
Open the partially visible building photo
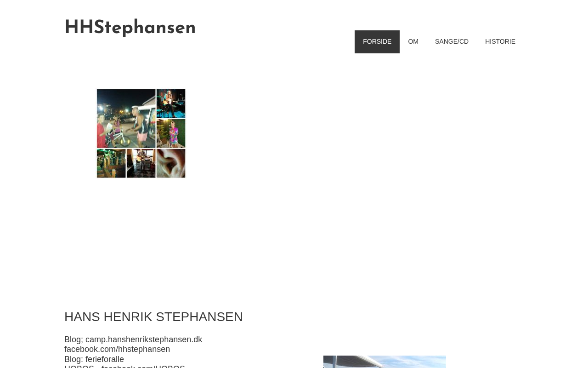pos(384,362)
